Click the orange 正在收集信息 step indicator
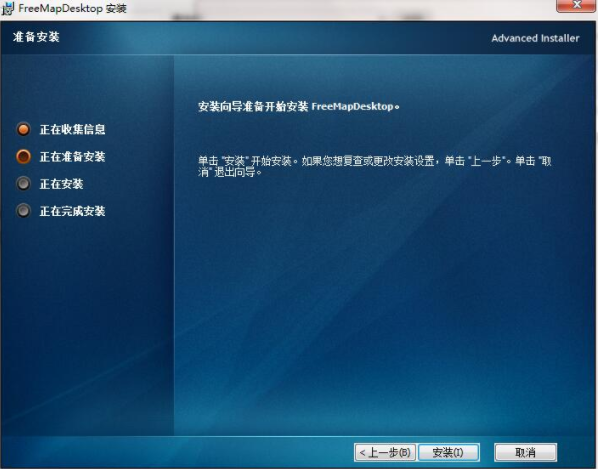The image size is (598, 469). coord(24,129)
